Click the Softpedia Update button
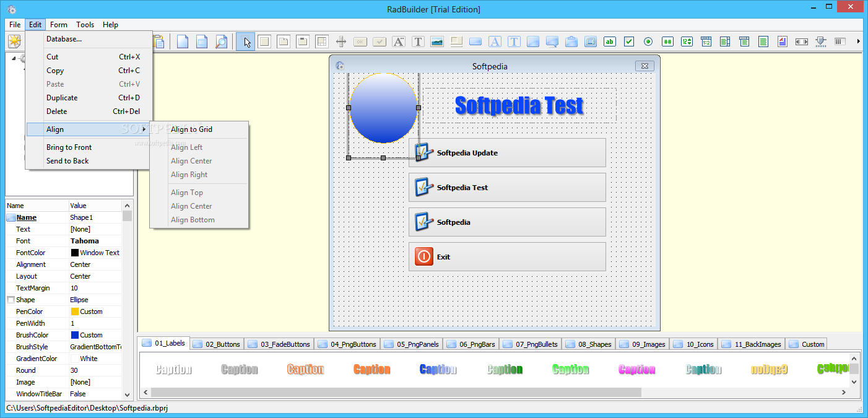Image resolution: width=868 pixels, height=418 pixels. [x=507, y=153]
